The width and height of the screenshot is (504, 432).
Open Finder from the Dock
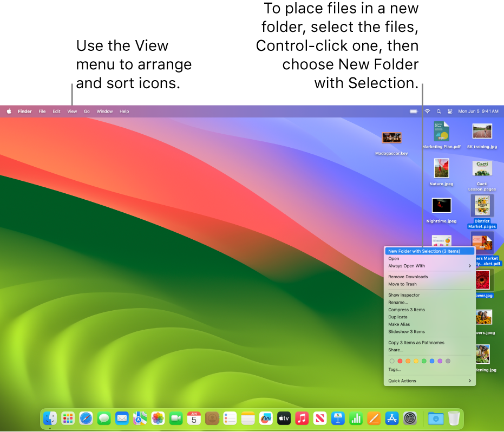pos(50,418)
